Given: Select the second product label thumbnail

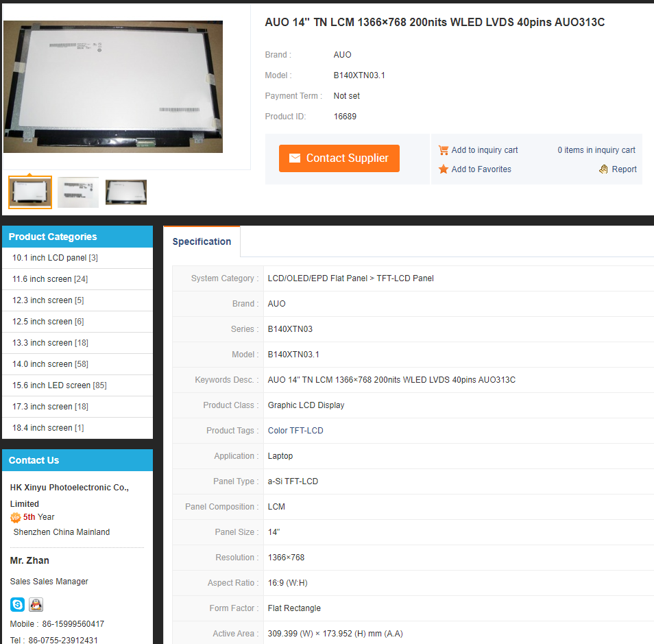Looking at the screenshot, I should (78, 193).
